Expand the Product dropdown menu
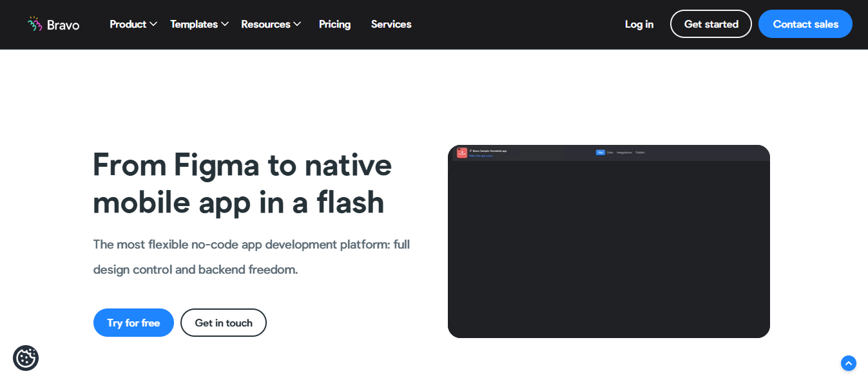868x378 pixels. pyautogui.click(x=133, y=24)
